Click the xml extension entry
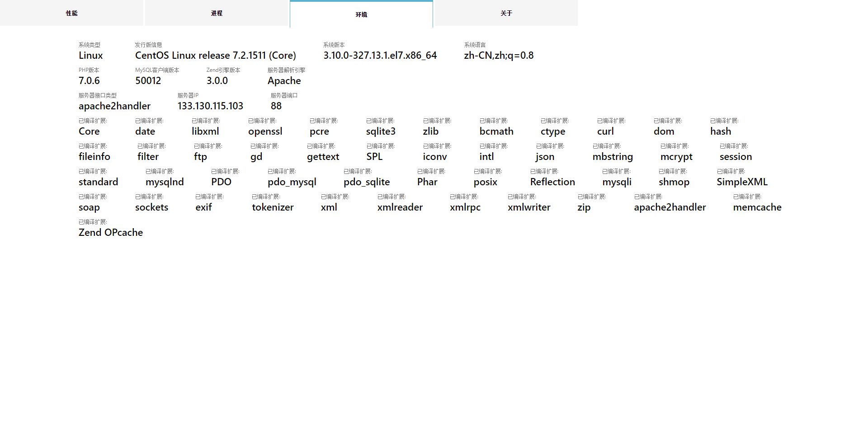Screen dimensions: 868x436 click(x=329, y=207)
